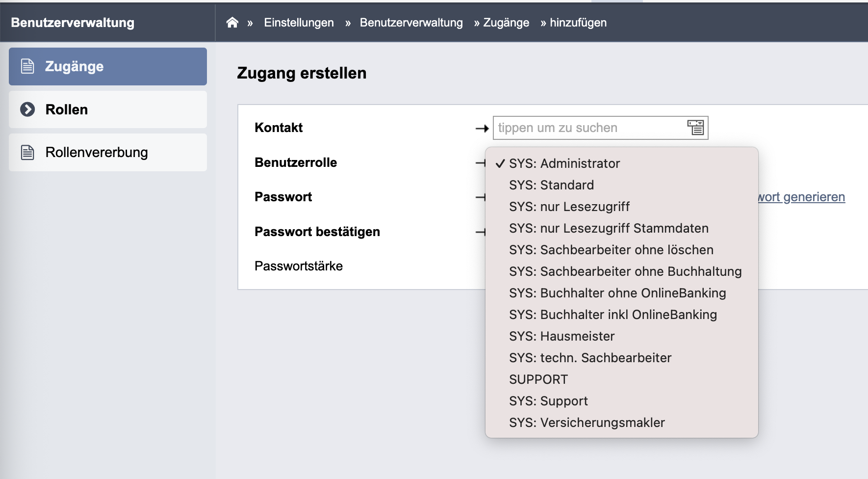Image resolution: width=868 pixels, height=479 pixels.
Task: Click the Passwort bestätigen label
Action: pos(317,232)
